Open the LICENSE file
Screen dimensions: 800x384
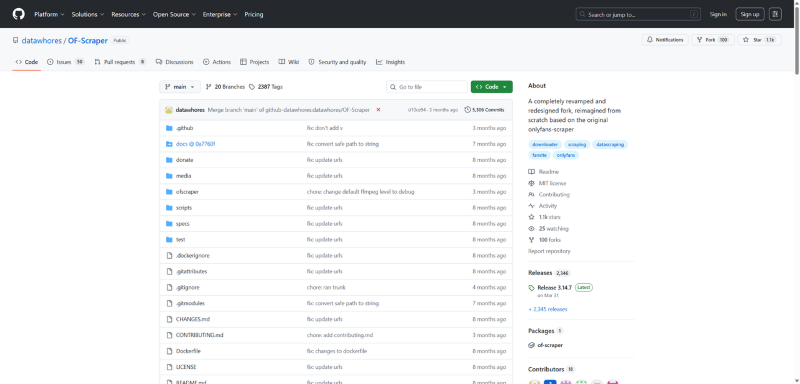[x=186, y=367]
